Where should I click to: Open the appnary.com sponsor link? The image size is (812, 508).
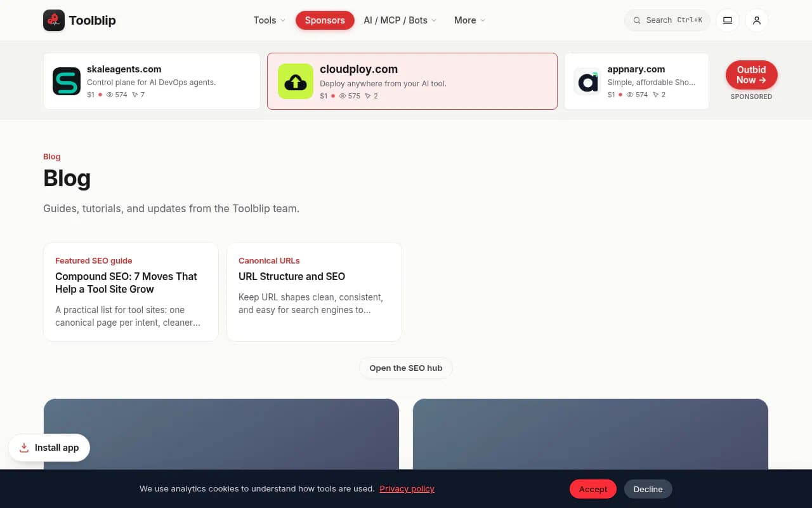[636, 81]
